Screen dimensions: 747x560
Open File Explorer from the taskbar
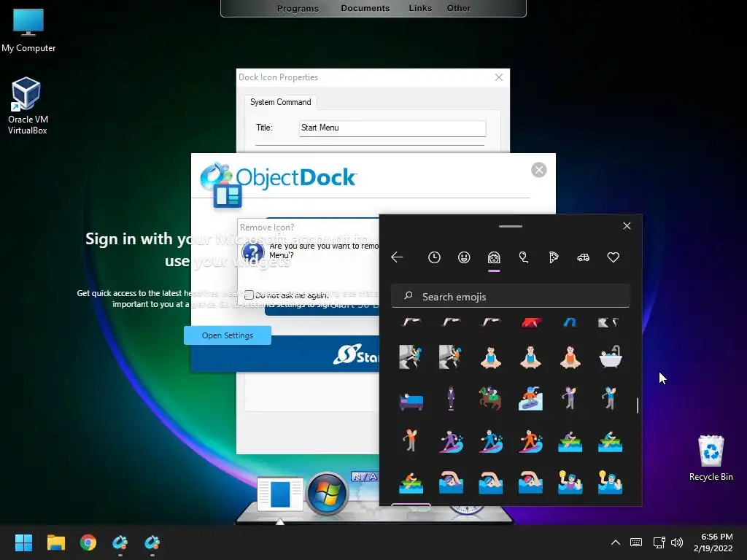pyautogui.click(x=55, y=542)
